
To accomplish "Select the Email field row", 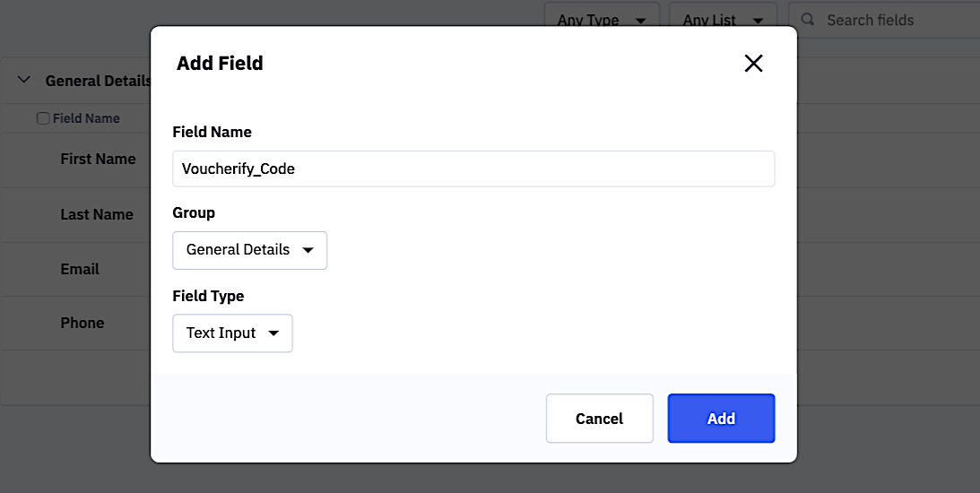I will coord(80,269).
